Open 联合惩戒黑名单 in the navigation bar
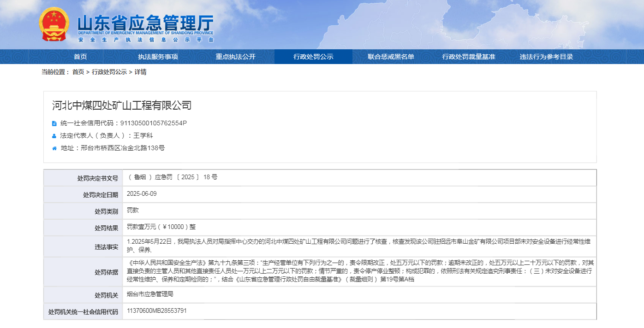This screenshot has width=644, height=328. tap(391, 57)
